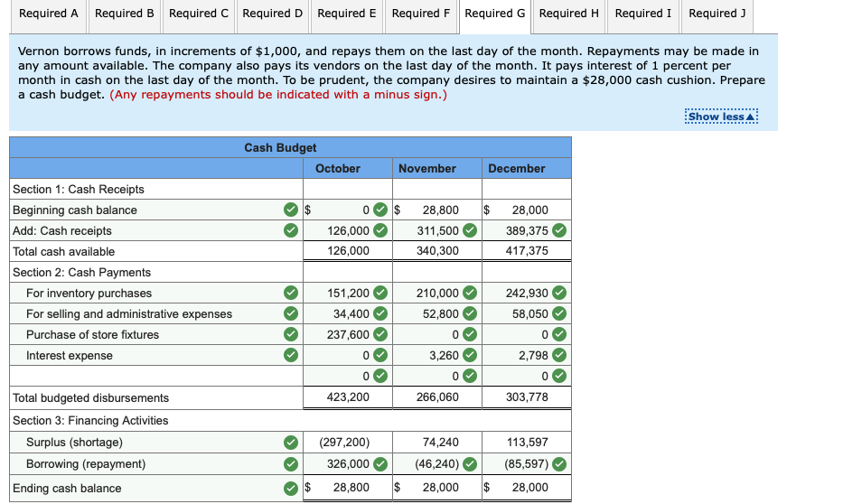This screenshot has width=862, height=504.
Task: Open the Required A tab
Action: coord(49,14)
